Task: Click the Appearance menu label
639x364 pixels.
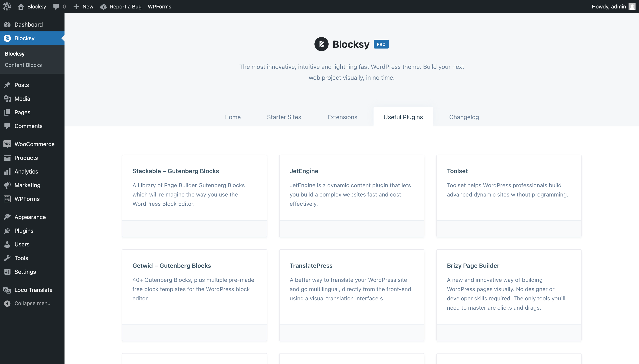Action: coord(30,217)
